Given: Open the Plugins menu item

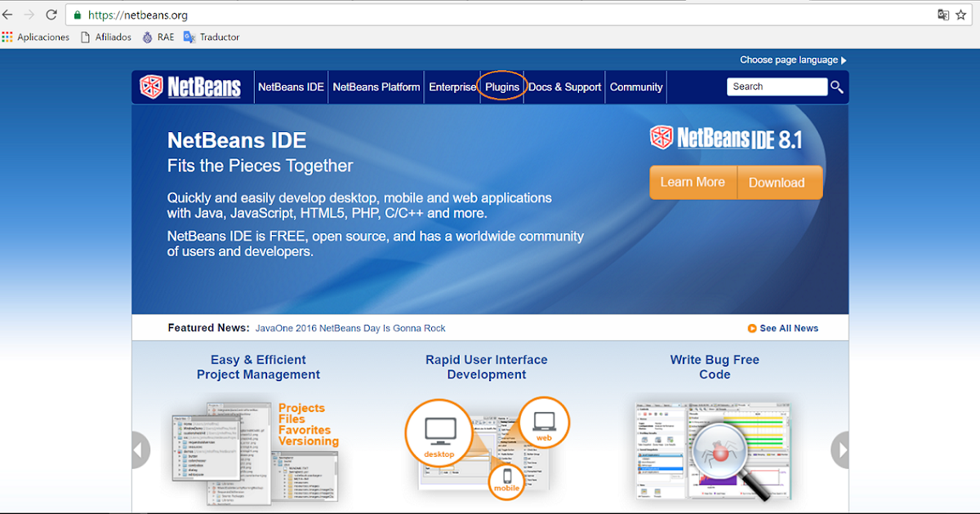Looking at the screenshot, I should click(x=502, y=86).
